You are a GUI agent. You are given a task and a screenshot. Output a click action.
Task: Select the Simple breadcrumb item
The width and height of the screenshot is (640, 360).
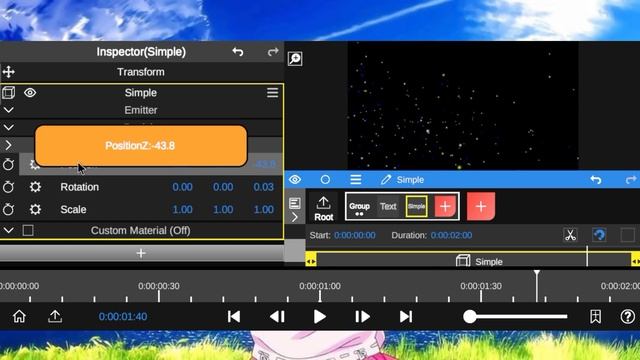[x=417, y=207]
